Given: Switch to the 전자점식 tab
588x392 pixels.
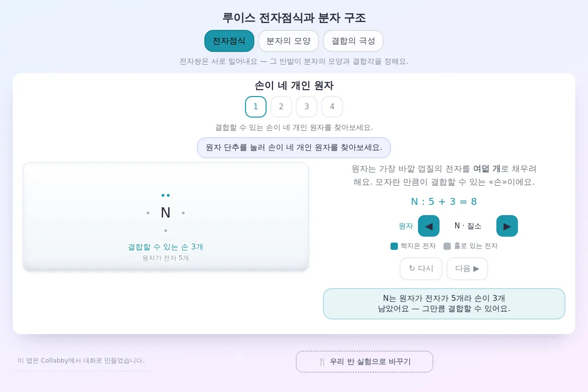Looking at the screenshot, I should coord(229,41).
